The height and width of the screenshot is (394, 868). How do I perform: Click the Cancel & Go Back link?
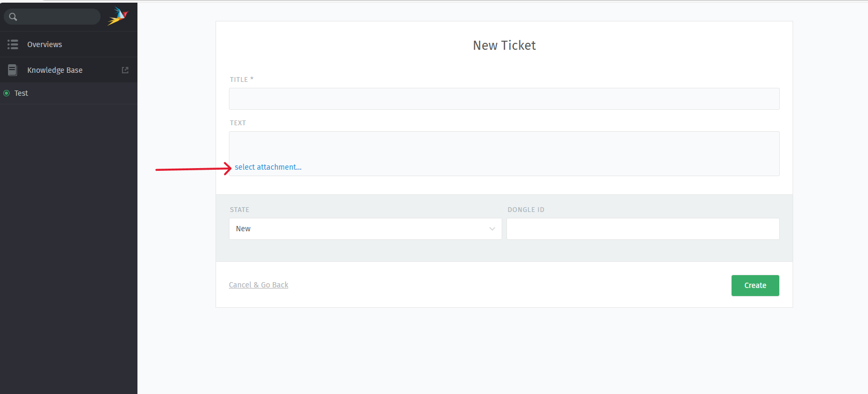258,285
